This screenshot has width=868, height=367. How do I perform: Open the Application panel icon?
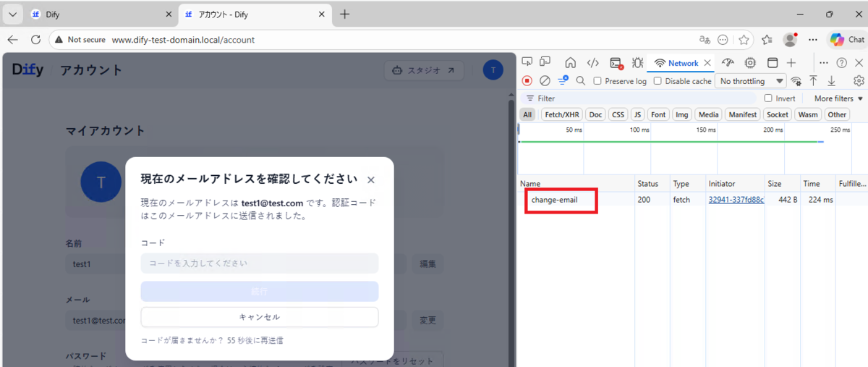[772, 63]
